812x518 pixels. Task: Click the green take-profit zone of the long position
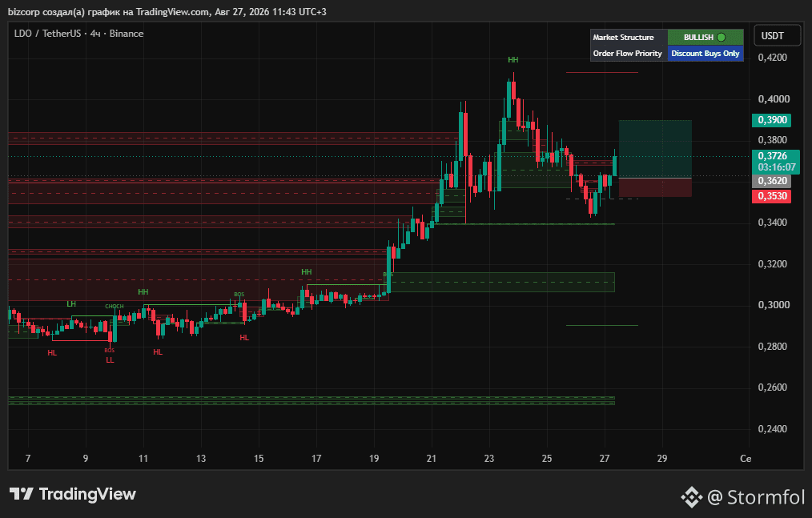pos(655,149)
